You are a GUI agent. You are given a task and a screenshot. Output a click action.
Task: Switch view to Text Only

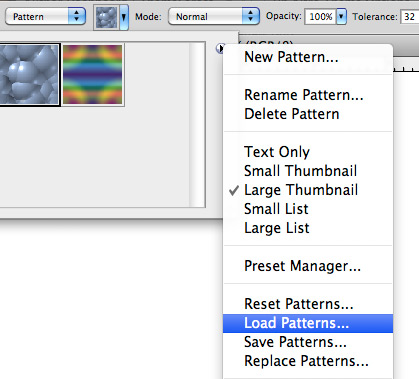[308, 152]
